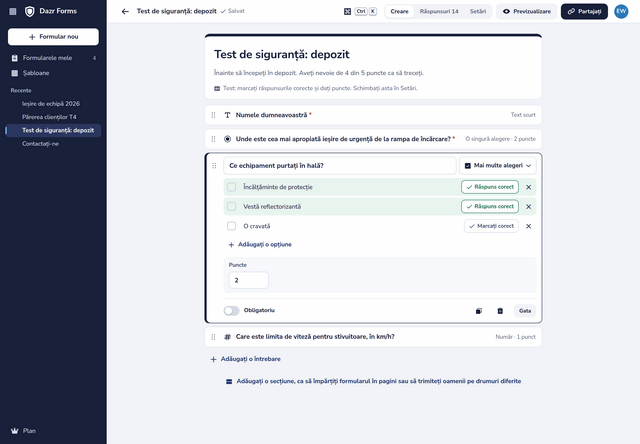Screen dimensions: 640x444
Task: Click option text O cravată
Action: click(257, 226)
